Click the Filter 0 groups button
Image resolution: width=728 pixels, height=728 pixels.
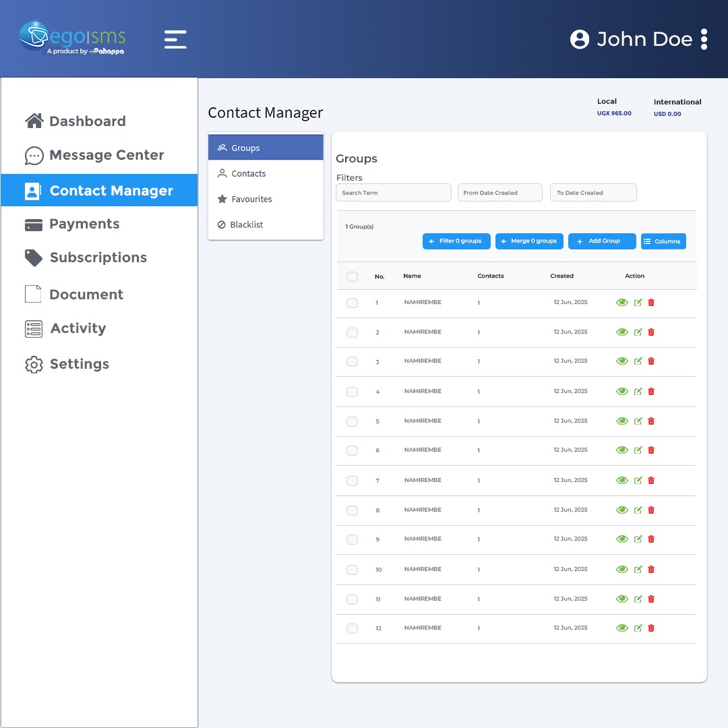(x=456, y=241)
